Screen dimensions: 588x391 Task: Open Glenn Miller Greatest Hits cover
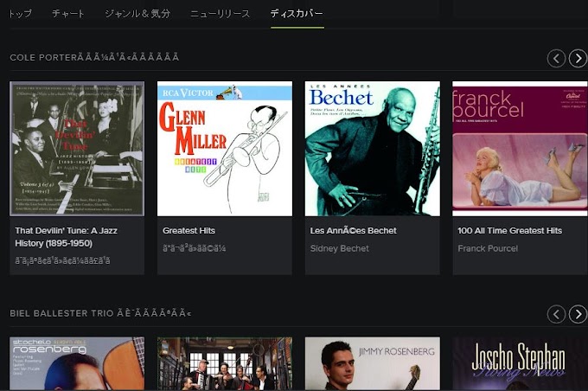coord(225,149)
